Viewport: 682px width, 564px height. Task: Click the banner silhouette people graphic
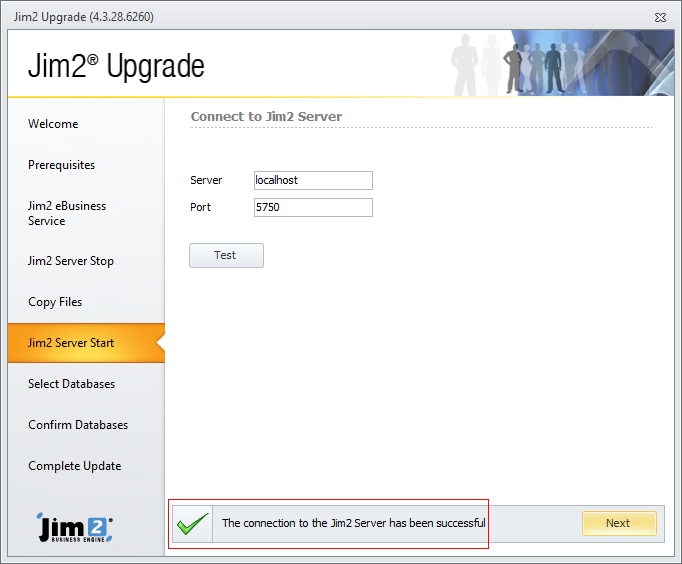coord(561,63)
